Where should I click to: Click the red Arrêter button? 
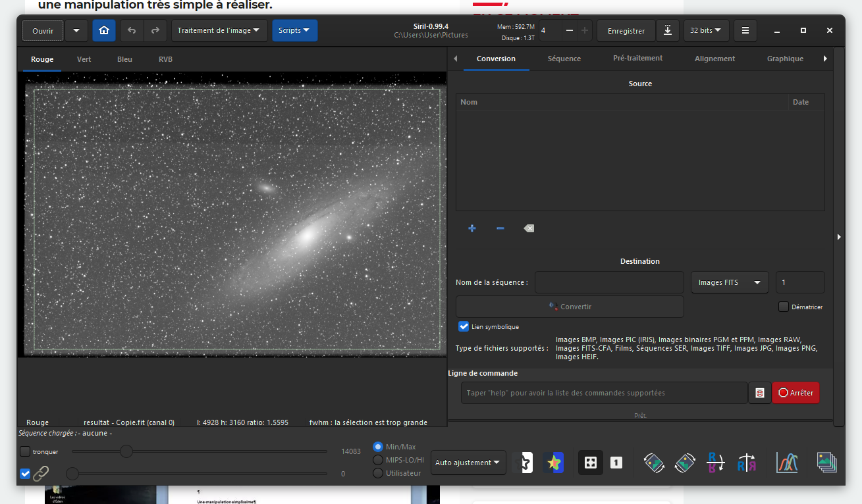795,393
